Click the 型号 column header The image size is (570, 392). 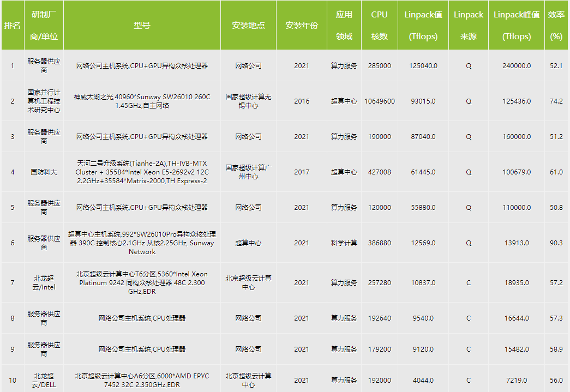pos(142,26)
